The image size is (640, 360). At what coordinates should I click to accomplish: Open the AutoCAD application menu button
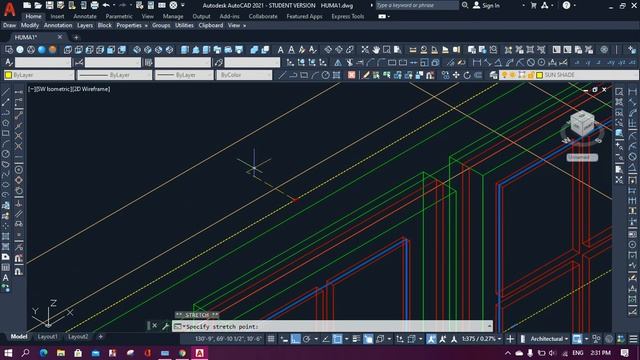[x=9, y=9]
